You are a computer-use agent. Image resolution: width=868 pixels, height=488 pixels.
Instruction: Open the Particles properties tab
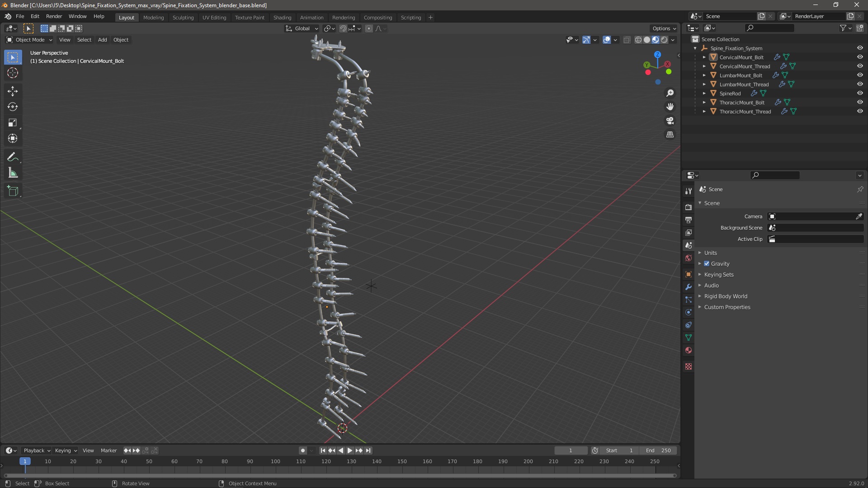point(689,300)
